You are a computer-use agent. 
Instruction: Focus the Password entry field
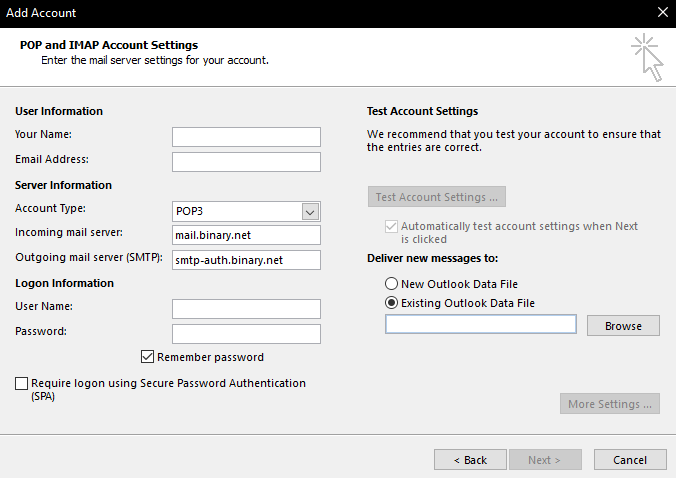pos(246,334)
